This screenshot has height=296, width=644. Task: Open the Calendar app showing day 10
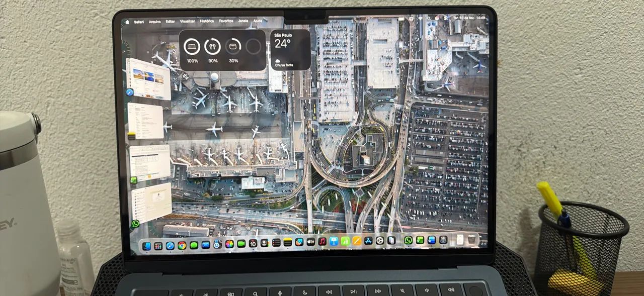(253, 243)
